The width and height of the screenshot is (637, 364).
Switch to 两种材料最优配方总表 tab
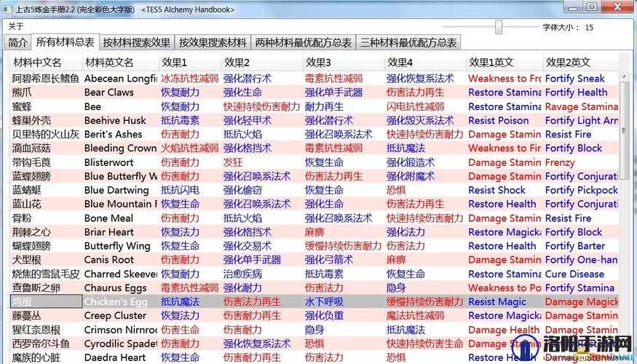303,42
